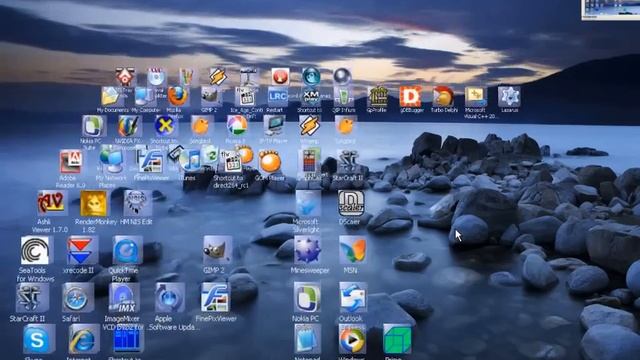Launch Microsoft Visual C++ icon

(x=476, y=97)
